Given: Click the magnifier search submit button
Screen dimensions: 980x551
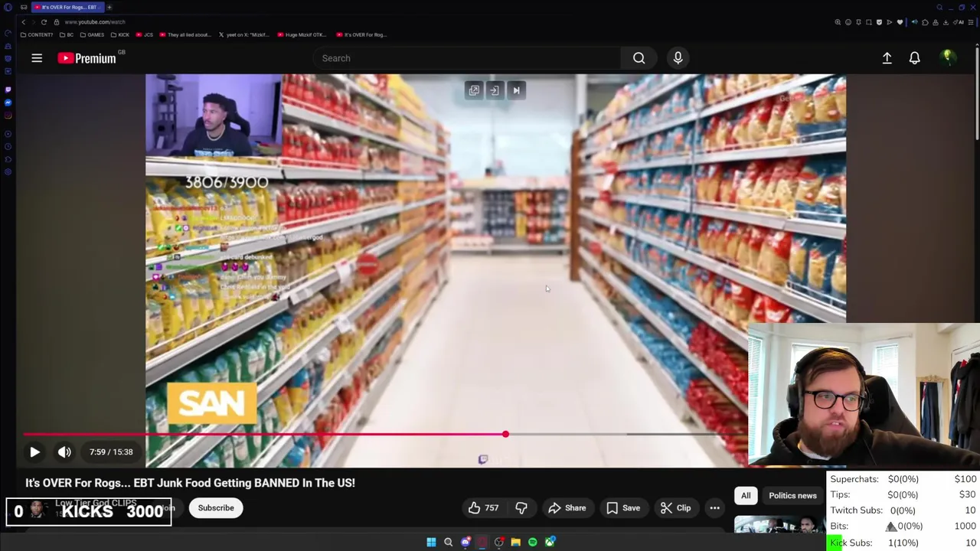Looking at the screenshot, I should click(x=639, y=58).
